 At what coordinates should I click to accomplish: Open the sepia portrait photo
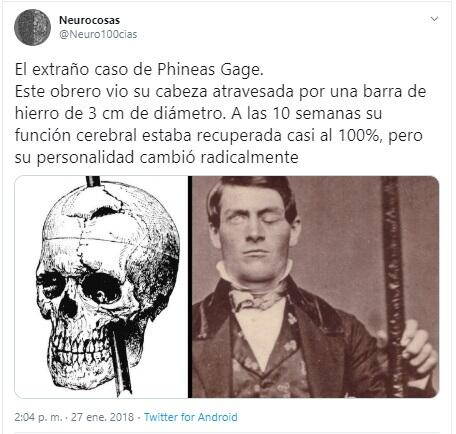(315, 287)
